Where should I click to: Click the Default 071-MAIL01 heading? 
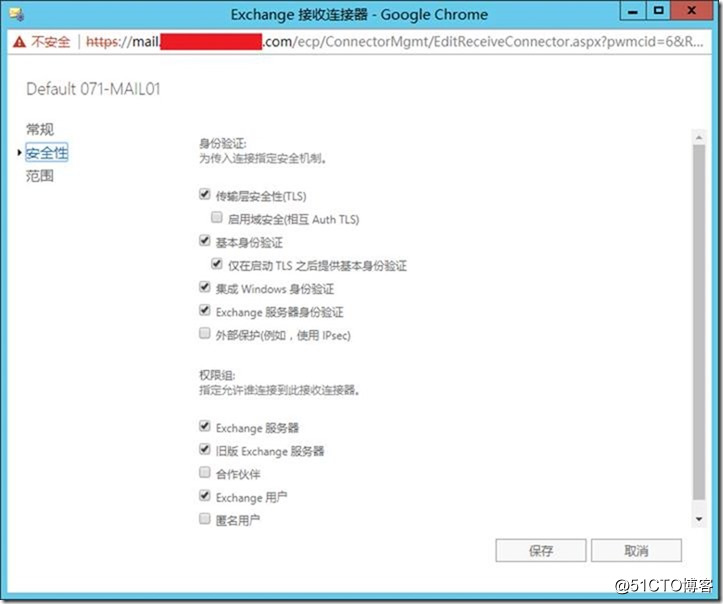(93, 89)
